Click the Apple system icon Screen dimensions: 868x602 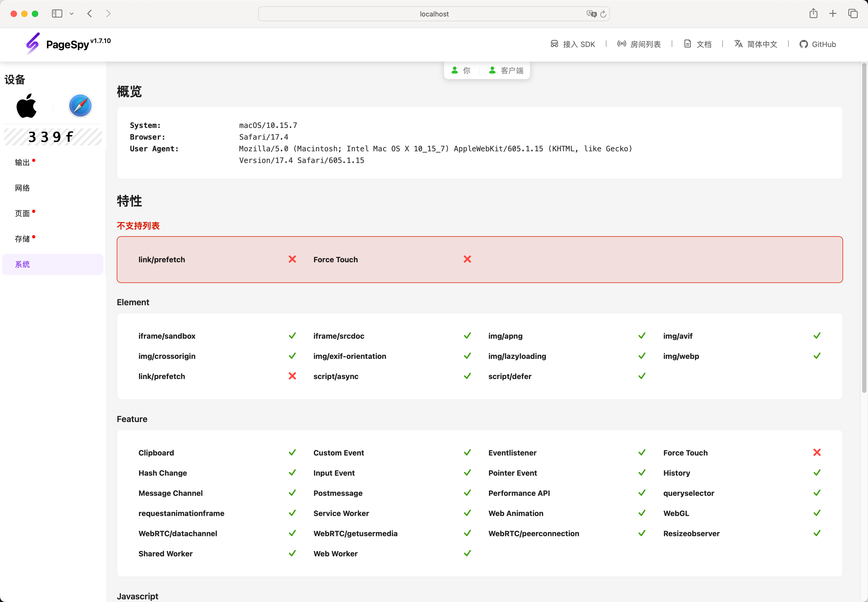26,106
